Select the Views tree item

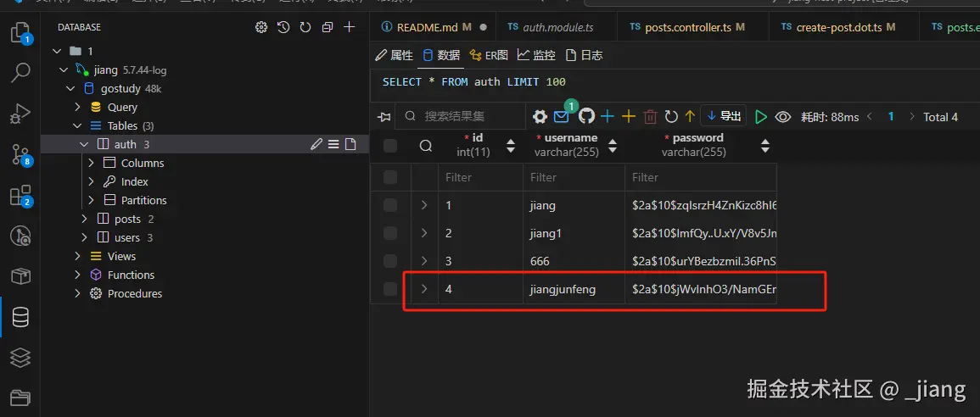point(121,257)
